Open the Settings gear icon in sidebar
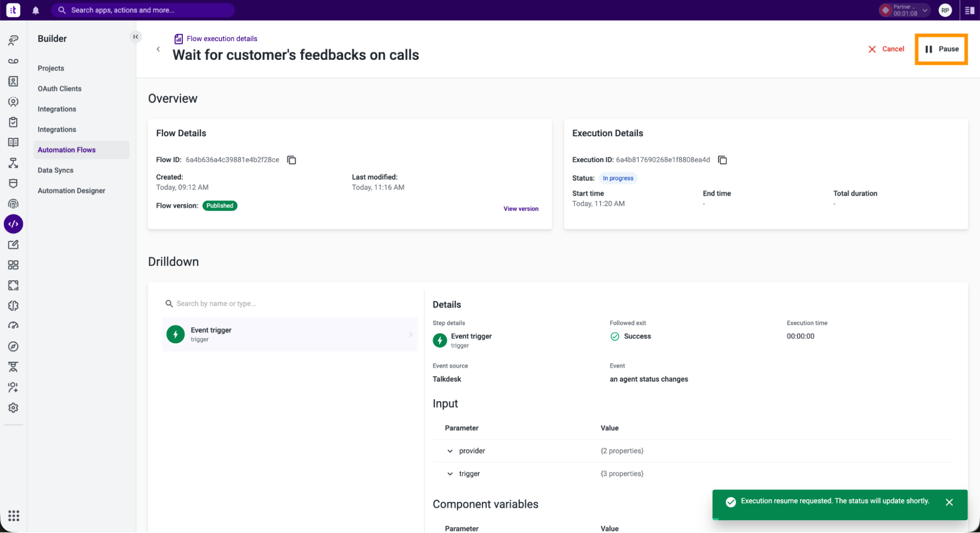Screen dimensions: 980x533 tap(13, 408)
